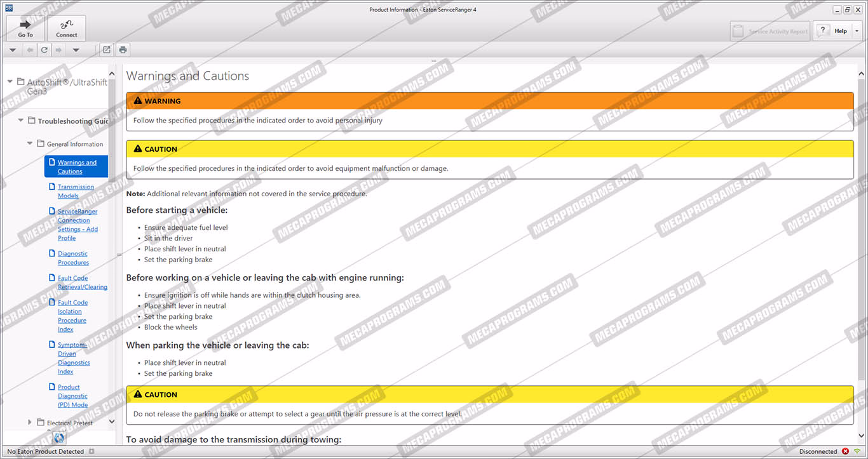
Task: Open the Symptom-Driven Diagnostics Index link
Action: [74, 358]
